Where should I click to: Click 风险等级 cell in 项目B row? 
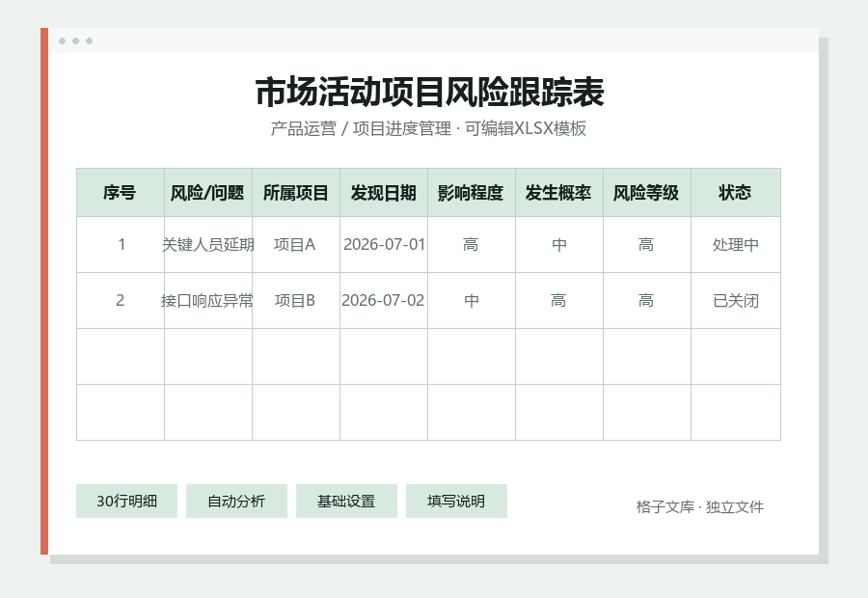(x=647, y=301)
